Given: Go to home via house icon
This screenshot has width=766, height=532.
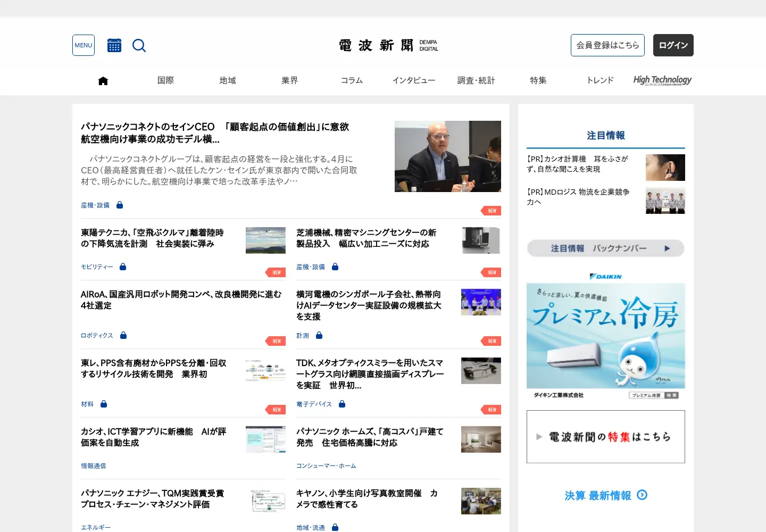Looking at the screenshot, I should click(103, 80).
